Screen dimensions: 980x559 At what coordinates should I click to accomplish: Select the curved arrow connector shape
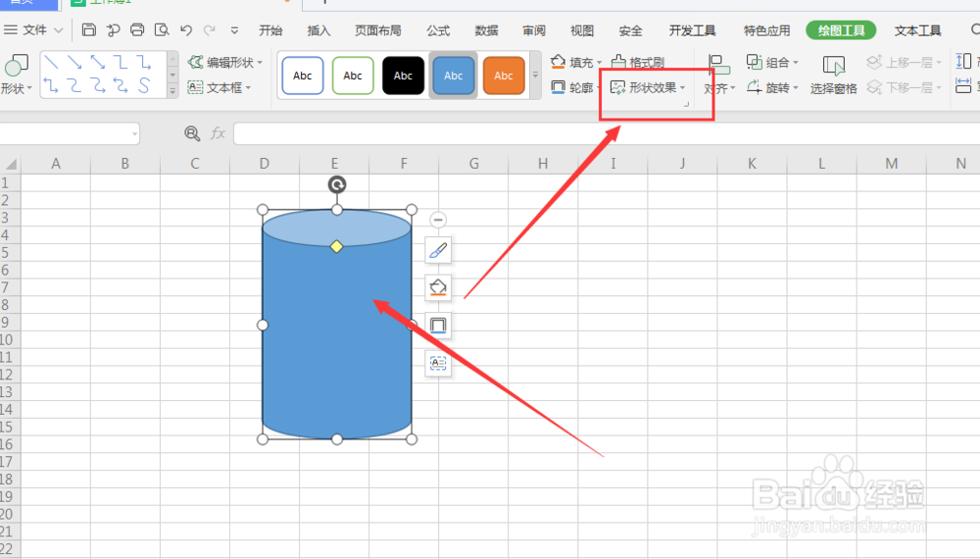(97, 85)
